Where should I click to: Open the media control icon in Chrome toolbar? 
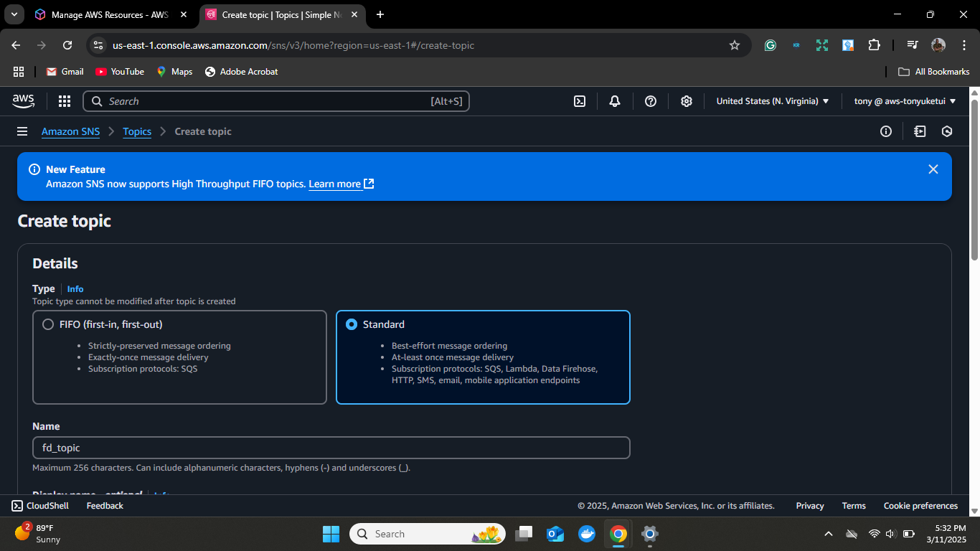pyautogui.click(x=912, y=45)
